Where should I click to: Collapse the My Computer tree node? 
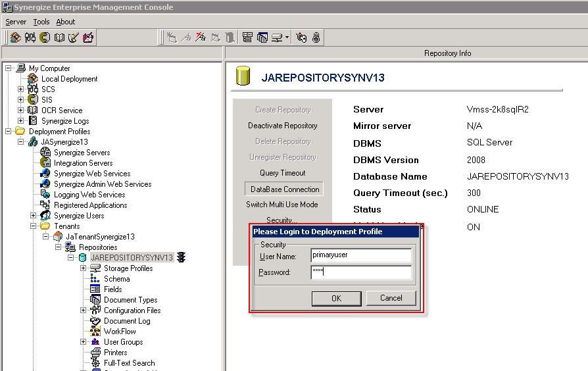pos(9,68)
